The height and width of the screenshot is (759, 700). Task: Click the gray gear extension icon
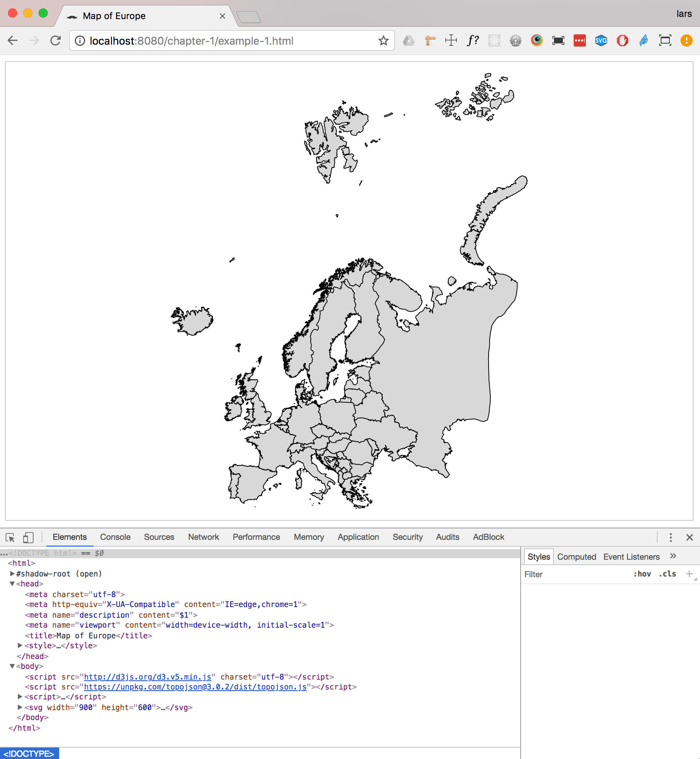(515, 40)
